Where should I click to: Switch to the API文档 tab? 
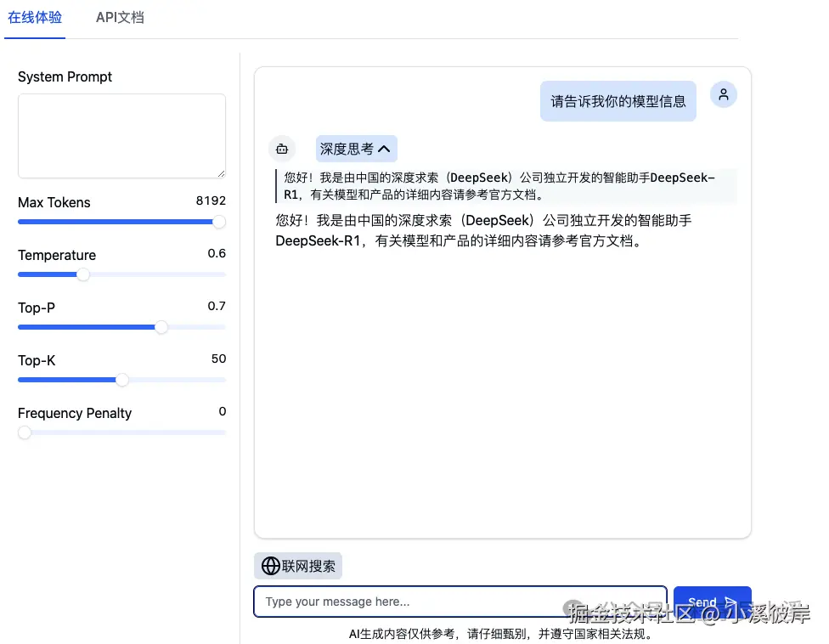[x=119, y=17]
